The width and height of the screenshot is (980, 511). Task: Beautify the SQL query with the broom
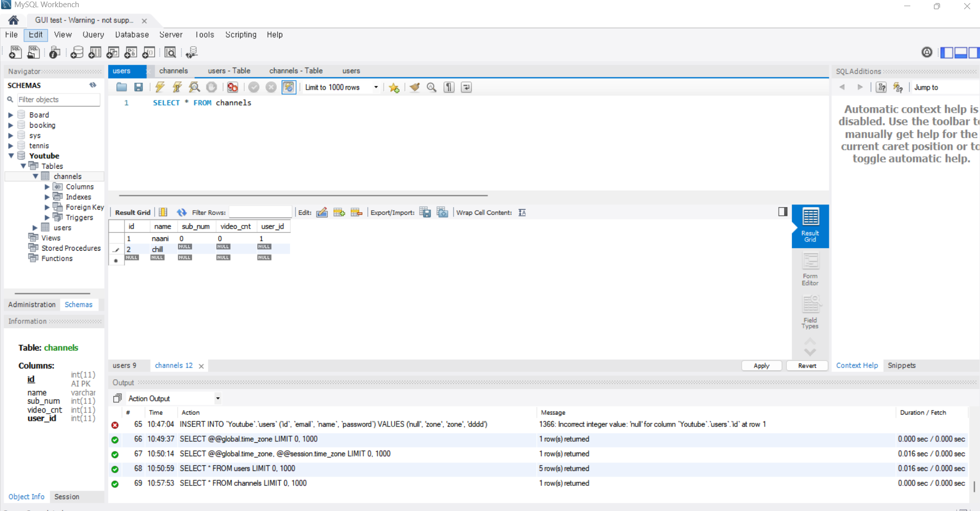click(414, 87)
